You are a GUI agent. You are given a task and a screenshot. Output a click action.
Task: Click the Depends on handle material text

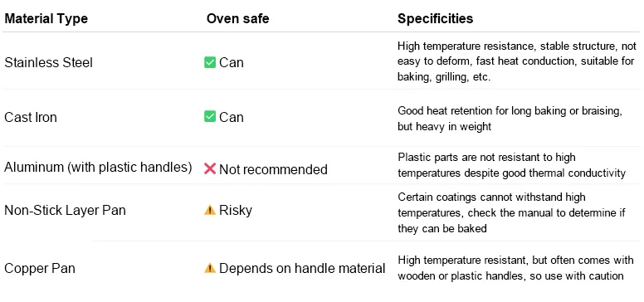point(302,268)
